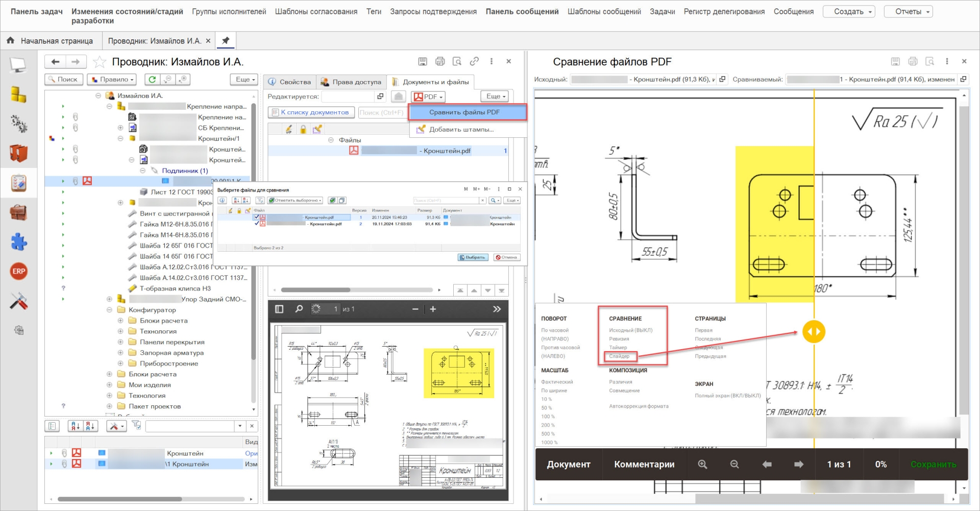
Task: Switch to Документы и файлы tab
Action: click(430, 82)
